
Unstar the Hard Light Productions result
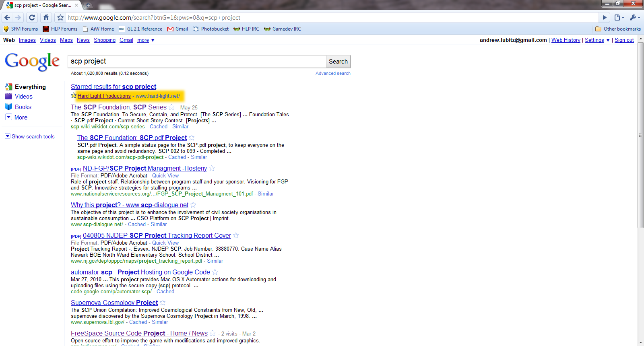click(x=74, y=96)
